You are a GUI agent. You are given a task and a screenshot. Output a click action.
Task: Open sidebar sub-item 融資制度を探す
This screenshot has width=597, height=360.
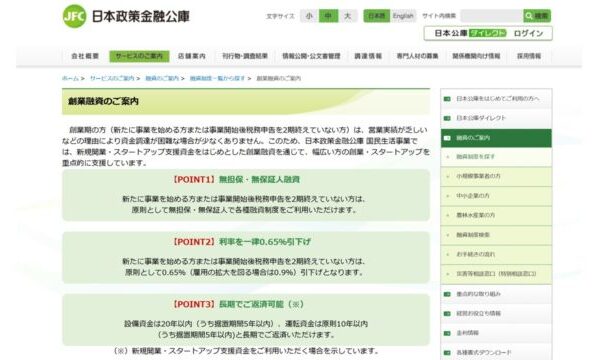click(x=496, y=157)
